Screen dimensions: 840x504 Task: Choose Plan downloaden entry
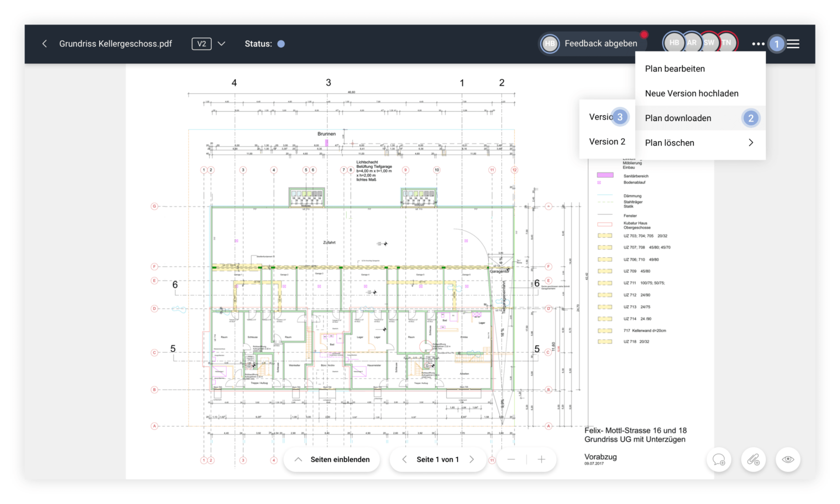pos(700,118)
